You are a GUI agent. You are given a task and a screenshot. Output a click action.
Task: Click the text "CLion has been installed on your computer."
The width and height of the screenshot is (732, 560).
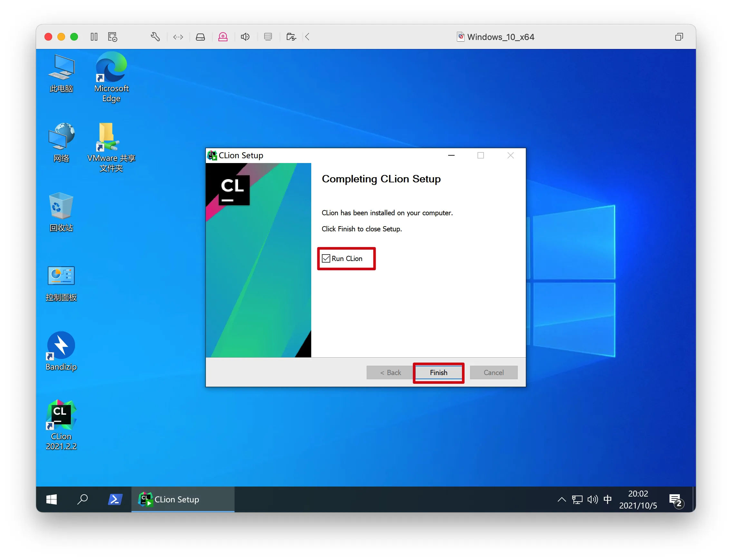(387, 213)
